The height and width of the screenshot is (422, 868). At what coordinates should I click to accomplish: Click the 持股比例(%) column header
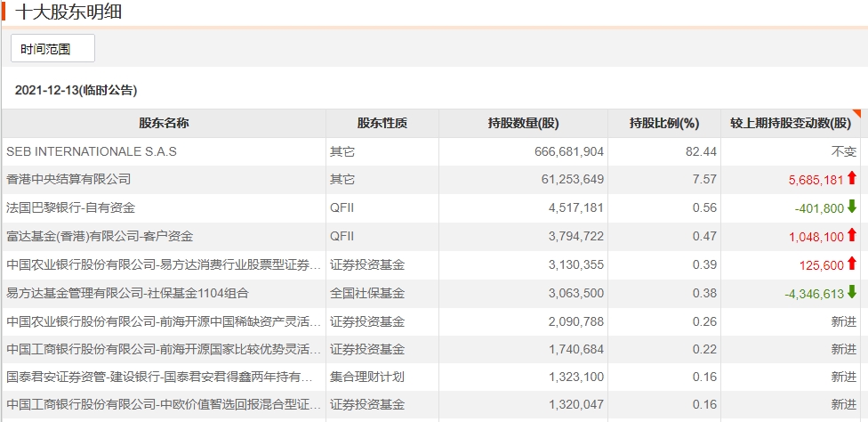pos(664,124)
